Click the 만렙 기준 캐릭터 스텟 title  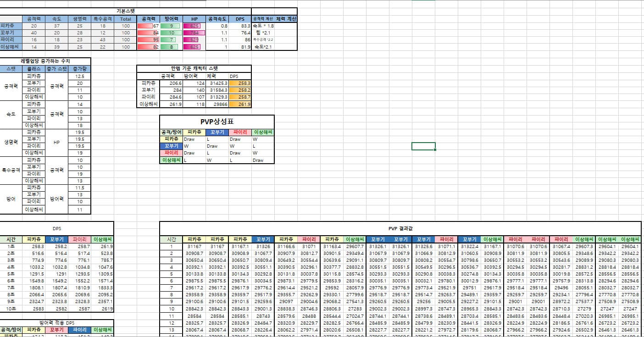pos(194,68)
